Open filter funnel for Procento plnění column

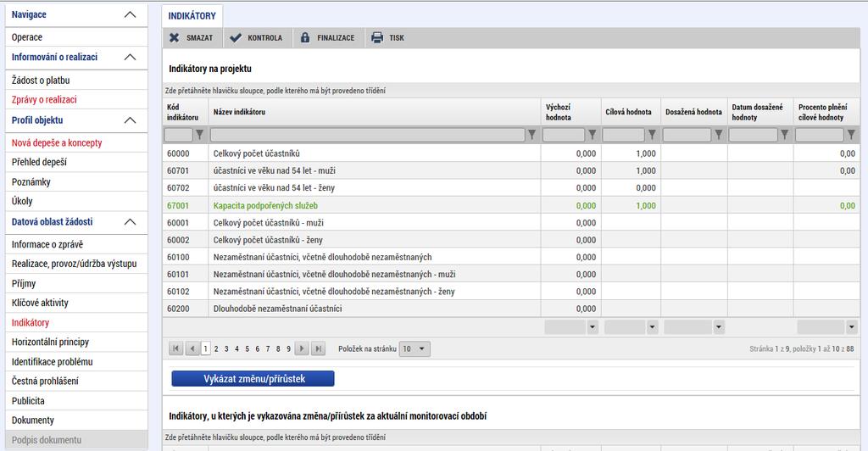pos(851,135)
